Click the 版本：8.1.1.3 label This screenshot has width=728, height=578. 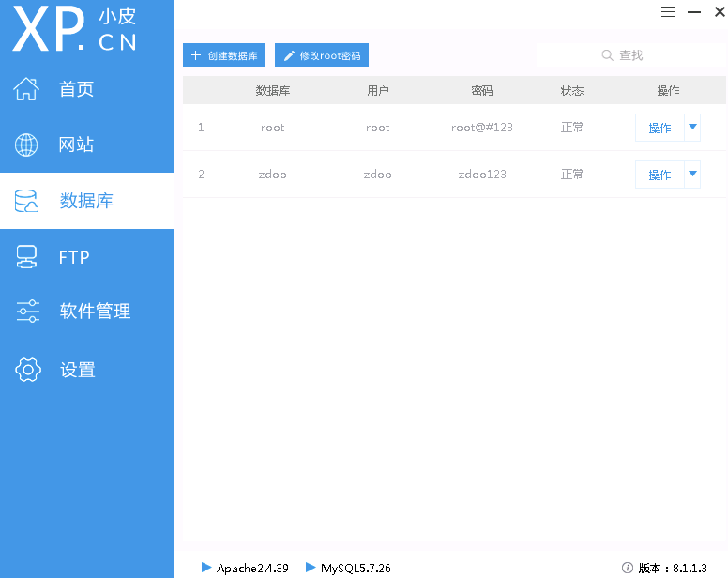coord(673,568)
